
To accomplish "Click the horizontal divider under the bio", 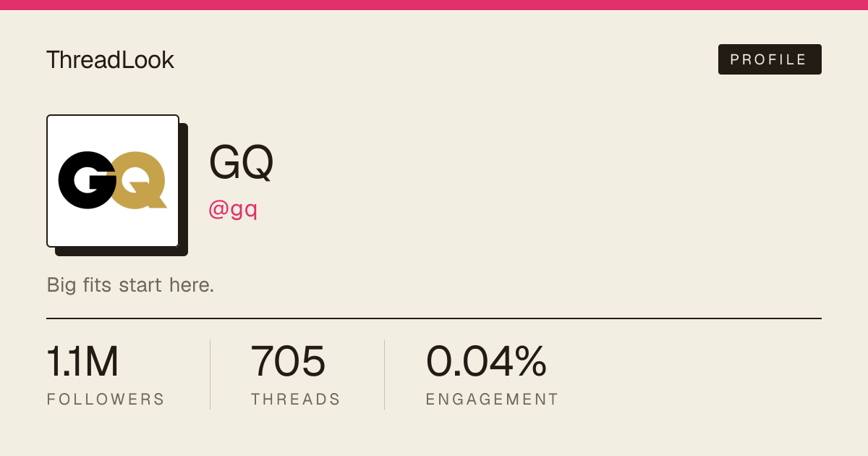I will coord(434,318).
